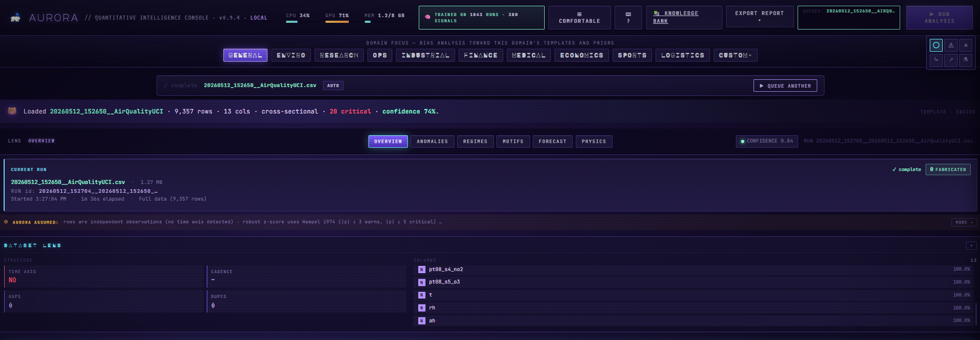Viewport: 980px width, 340px height.
Task: Toggle the AUTO badge on the queued file
Action: click(x=333, y=86)
